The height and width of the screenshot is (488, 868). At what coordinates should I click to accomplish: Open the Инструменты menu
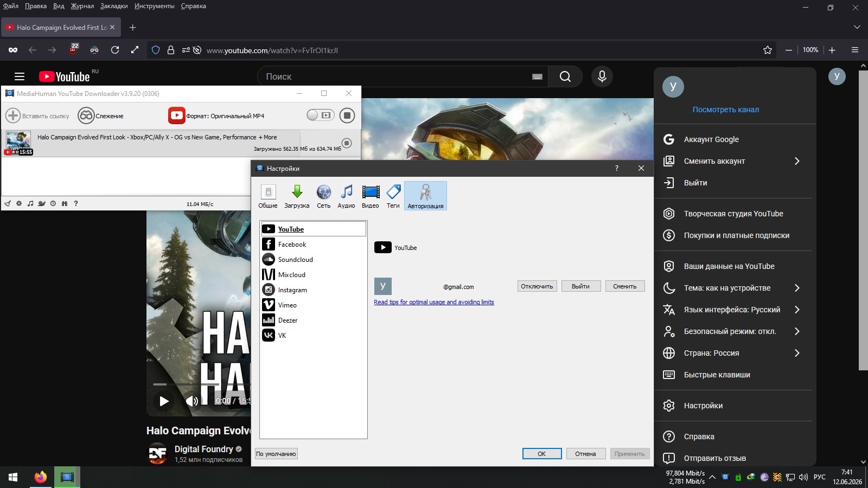click(155, 6)
